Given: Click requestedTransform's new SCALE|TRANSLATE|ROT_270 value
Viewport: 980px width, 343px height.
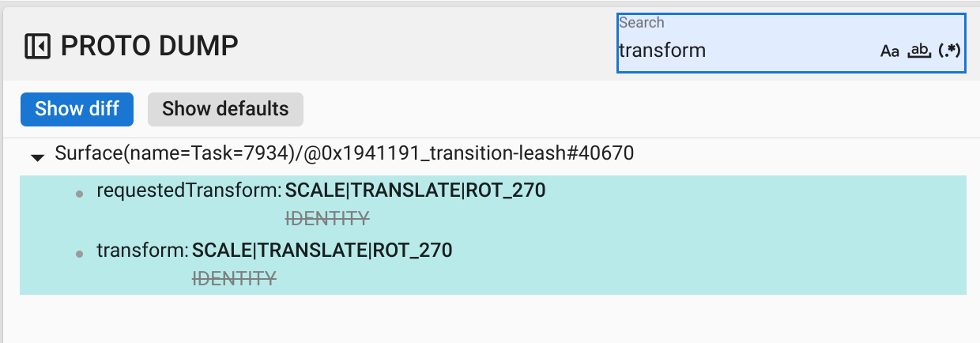Looking at the screenshot, I should pyautogui.click(x=416, y=190).
